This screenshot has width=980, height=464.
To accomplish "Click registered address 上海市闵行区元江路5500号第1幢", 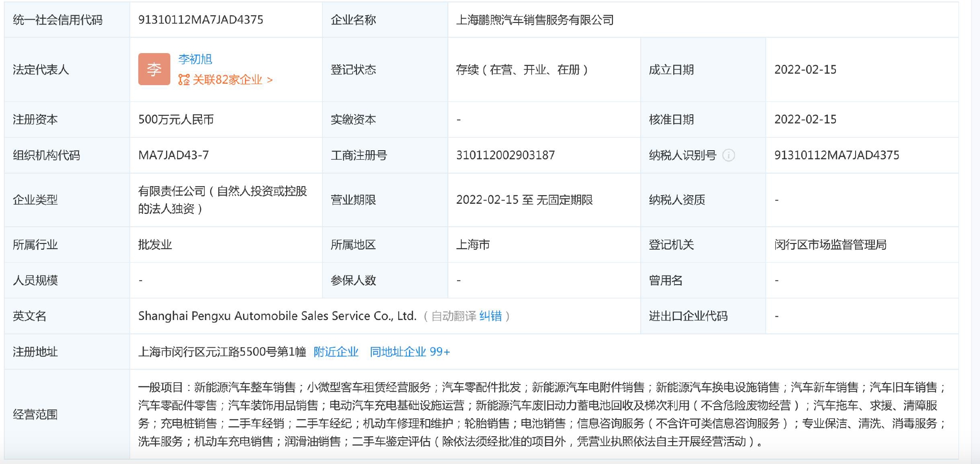I will 222,352.
